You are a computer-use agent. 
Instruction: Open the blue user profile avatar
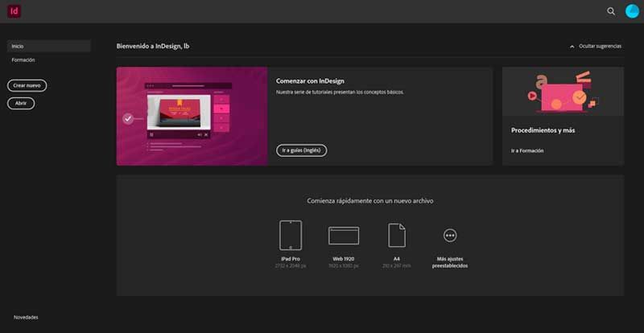[632, 11]
